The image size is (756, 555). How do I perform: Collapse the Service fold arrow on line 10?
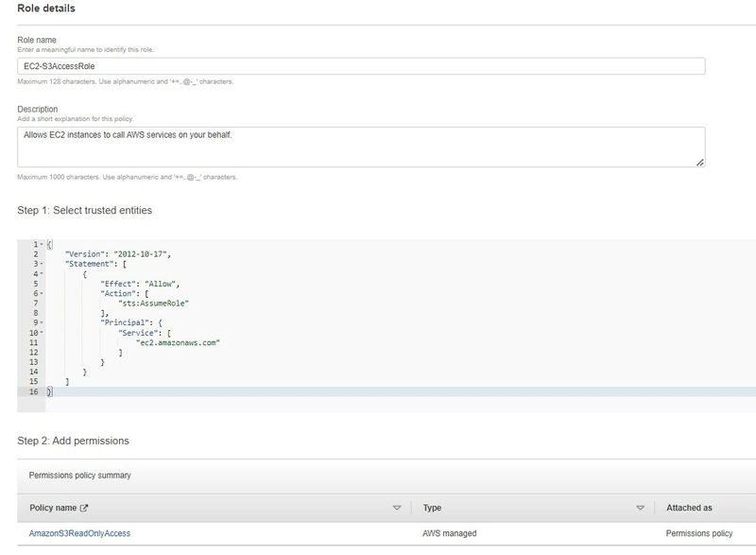pos(42,333)
